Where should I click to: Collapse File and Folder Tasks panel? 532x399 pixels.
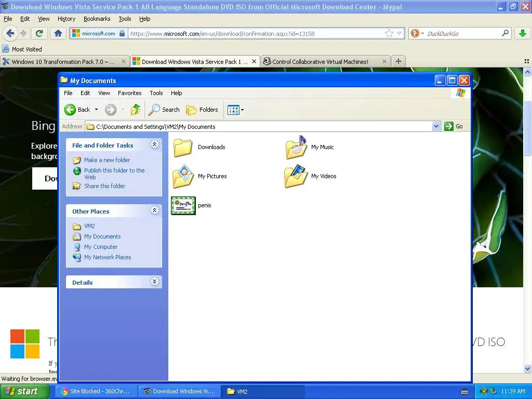pos(154,144)
